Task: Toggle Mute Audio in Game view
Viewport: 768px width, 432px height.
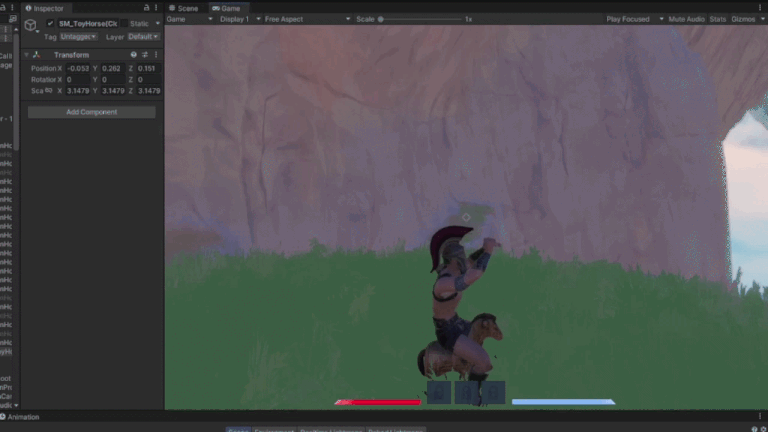Action: point(686,19)
